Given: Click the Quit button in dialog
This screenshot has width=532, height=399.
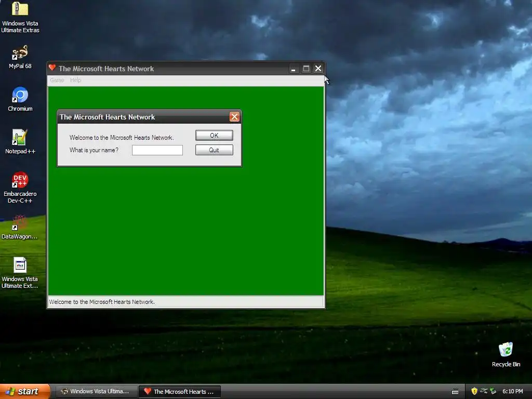Looking at the screenshot, I should [214, 150].
